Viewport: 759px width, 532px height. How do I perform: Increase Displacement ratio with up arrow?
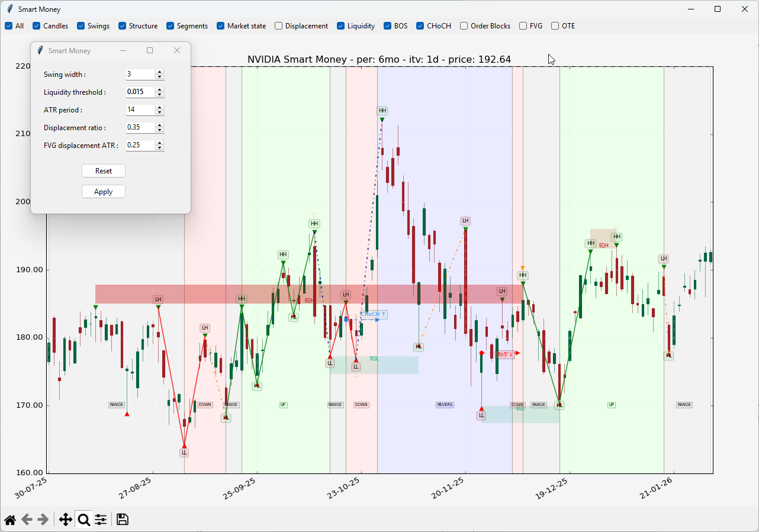(x=159, y=125)
